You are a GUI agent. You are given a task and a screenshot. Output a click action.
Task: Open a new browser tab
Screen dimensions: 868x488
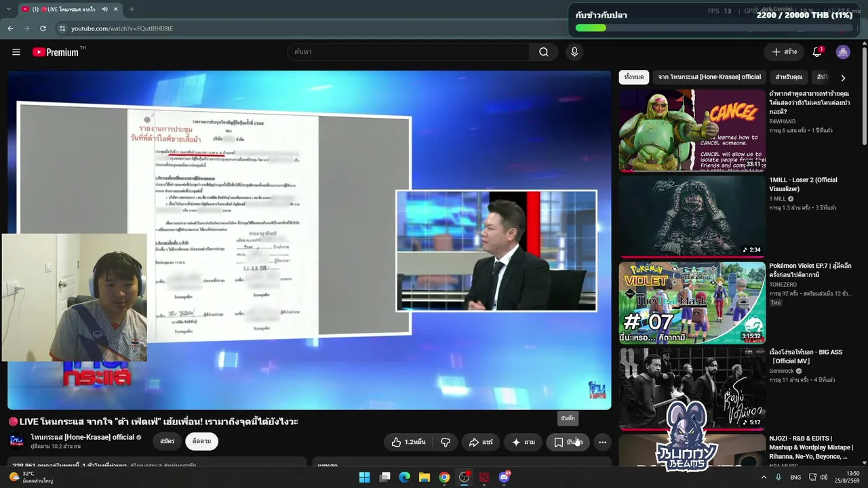[x=132, y=9]
